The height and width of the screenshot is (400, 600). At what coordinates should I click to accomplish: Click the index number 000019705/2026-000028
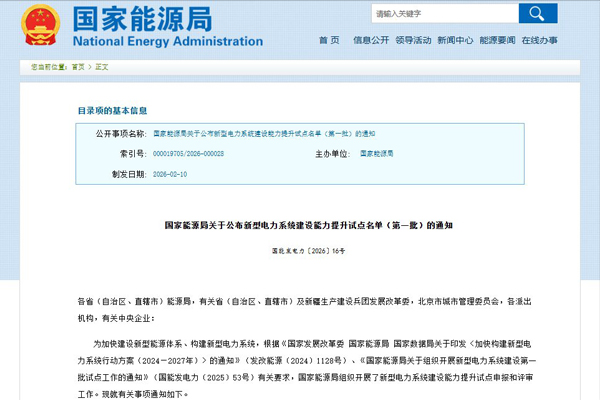188,154
